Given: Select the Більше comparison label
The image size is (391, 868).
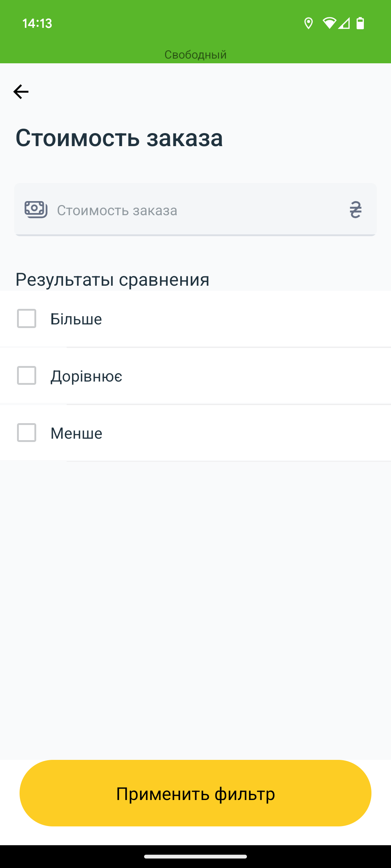Looking at the screenshot, I should pyautogui.click(x=76, y=319).
